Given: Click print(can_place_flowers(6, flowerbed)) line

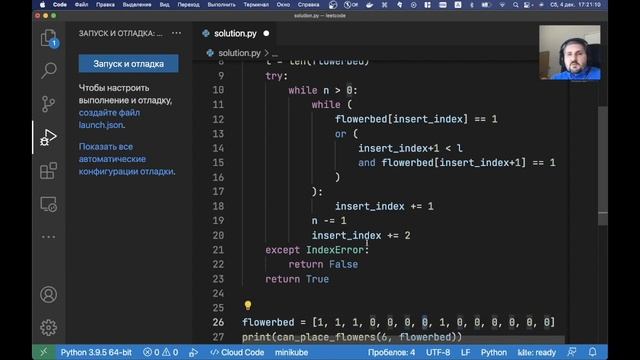Looking at the screenshot, I should 352,337.
